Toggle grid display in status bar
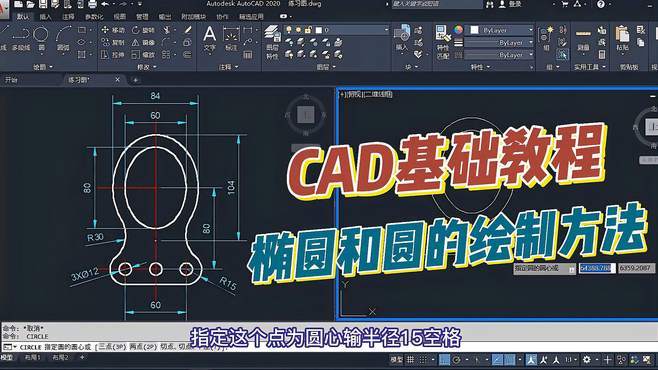The image size is (658, 370). [x=410, y=360]
